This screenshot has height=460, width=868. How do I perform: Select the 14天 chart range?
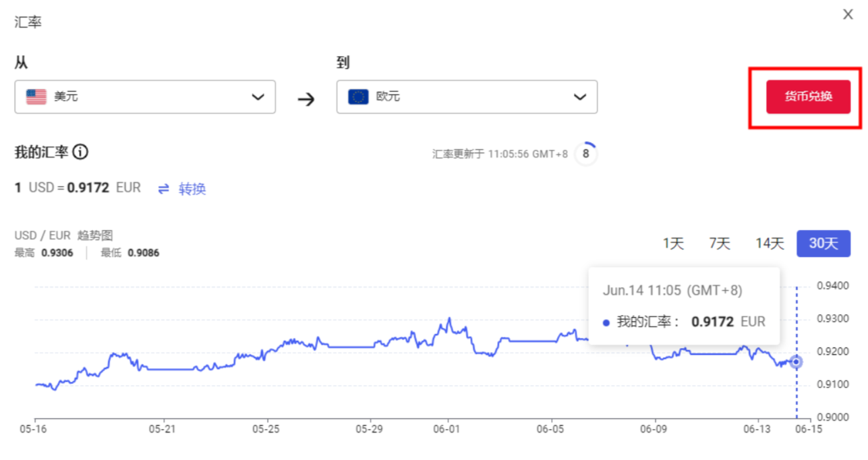[x=769, y=243]
